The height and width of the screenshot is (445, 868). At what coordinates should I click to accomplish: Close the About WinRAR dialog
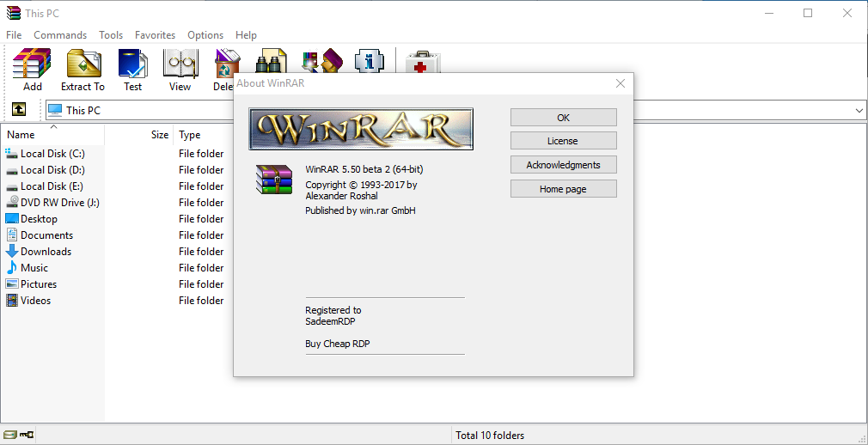pos(620,83)
